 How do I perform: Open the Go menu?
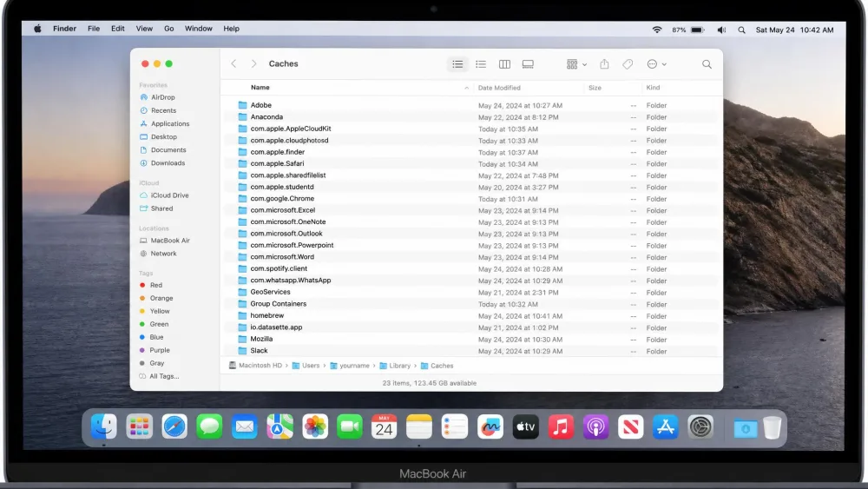(169, 29)
